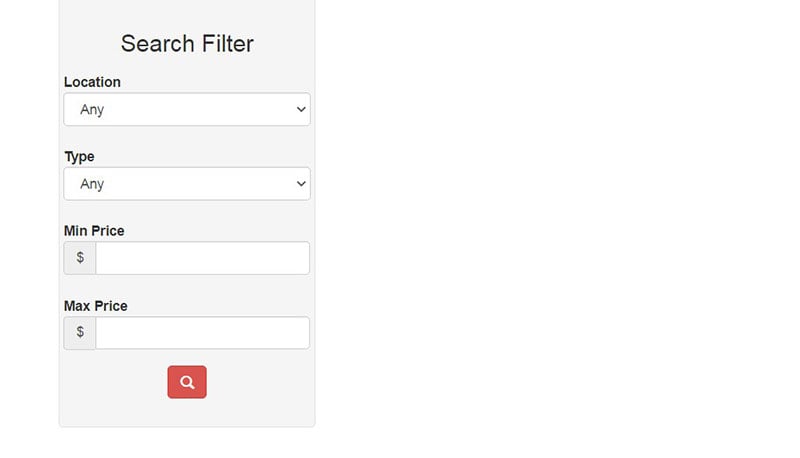Click the Search Filter heading

[x=187, y=43]
